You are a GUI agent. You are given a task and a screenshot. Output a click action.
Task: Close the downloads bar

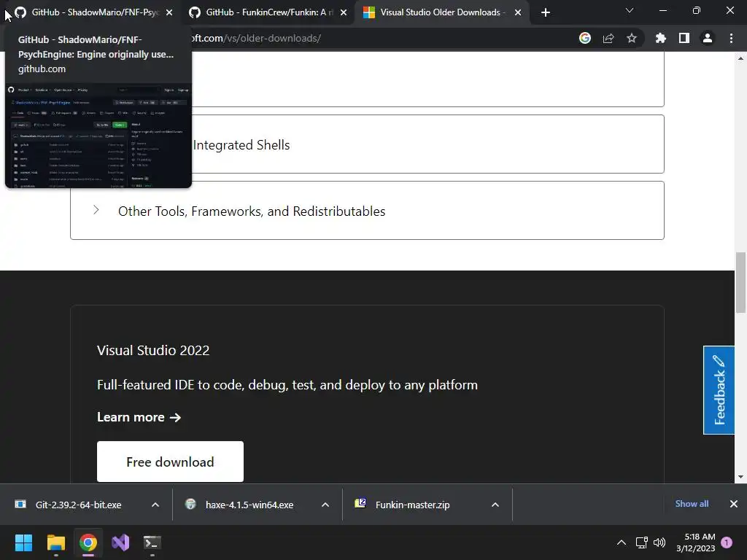[x=734, y=504]
